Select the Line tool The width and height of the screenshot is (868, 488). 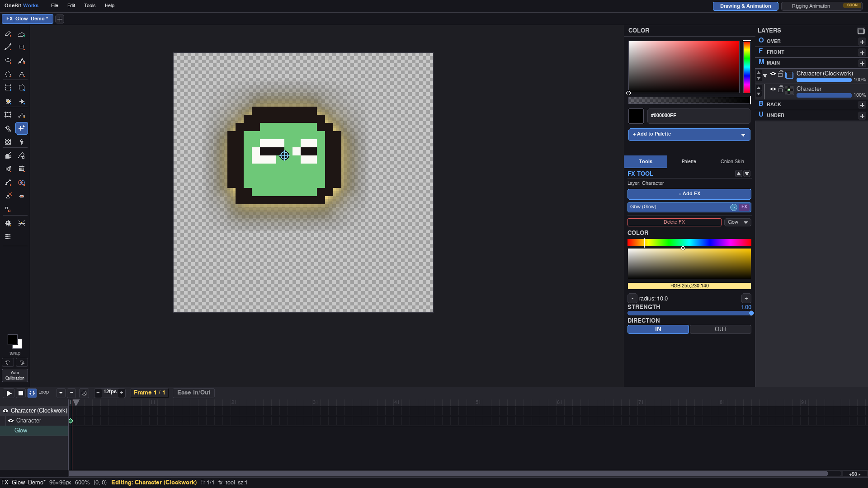[8, 47]
